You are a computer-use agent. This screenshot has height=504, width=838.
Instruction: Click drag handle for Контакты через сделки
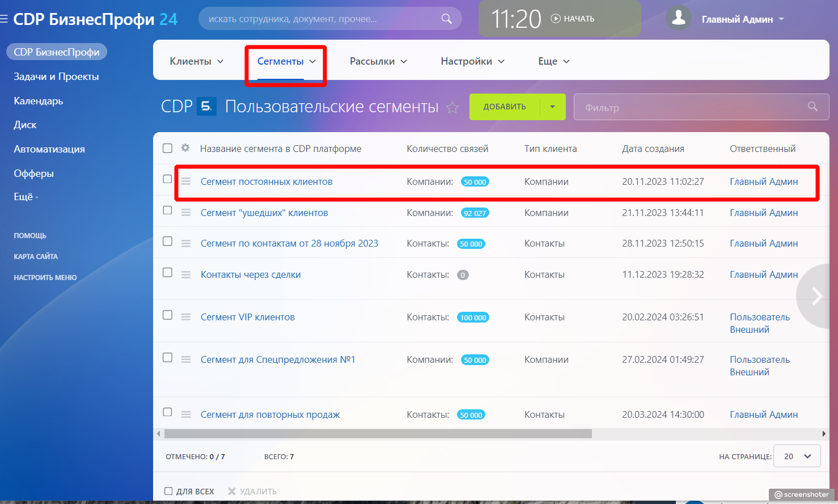pyautogui.click(x=186, y=274)
